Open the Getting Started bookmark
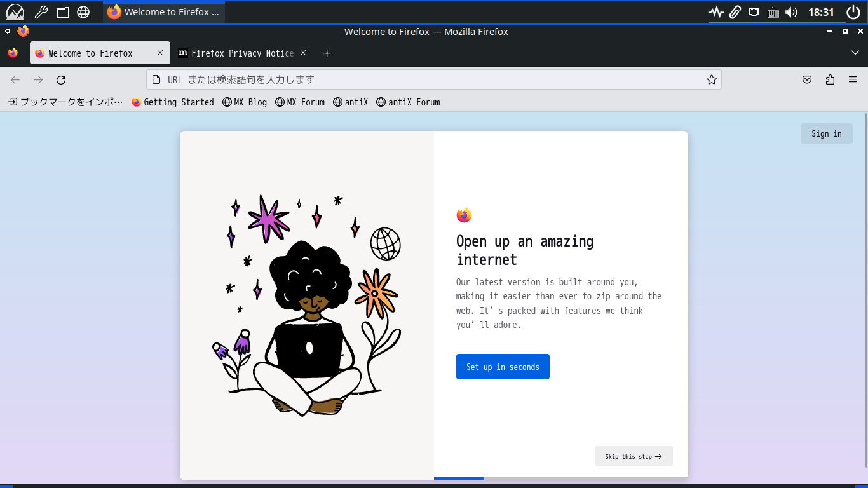Viewport: 868px width, 488px height. click(x=173, y=102)
